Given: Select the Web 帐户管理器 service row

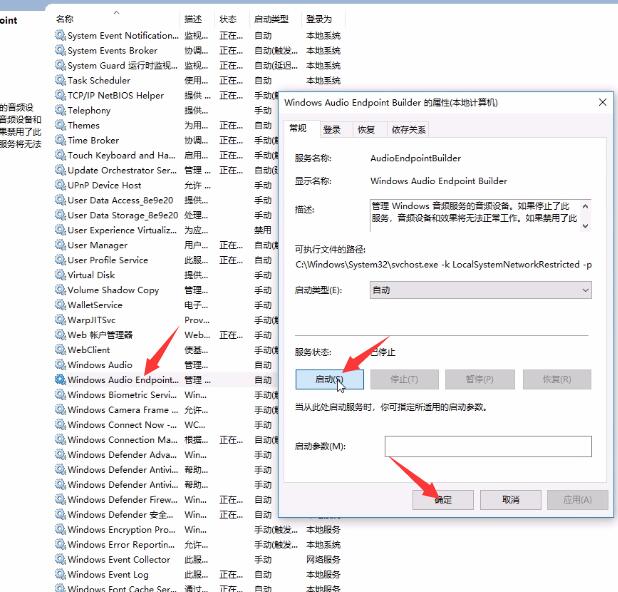Looking at the screenshot, I should [166, 335].
